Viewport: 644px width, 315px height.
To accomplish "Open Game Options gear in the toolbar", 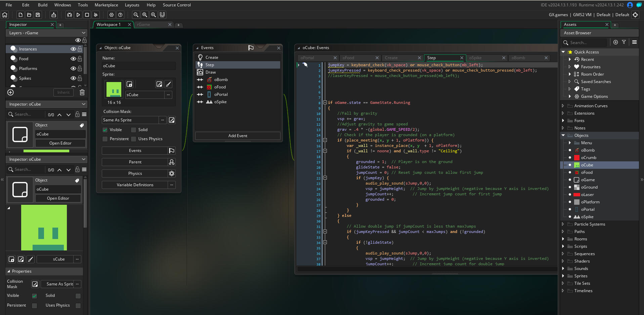I will (112, 15).
